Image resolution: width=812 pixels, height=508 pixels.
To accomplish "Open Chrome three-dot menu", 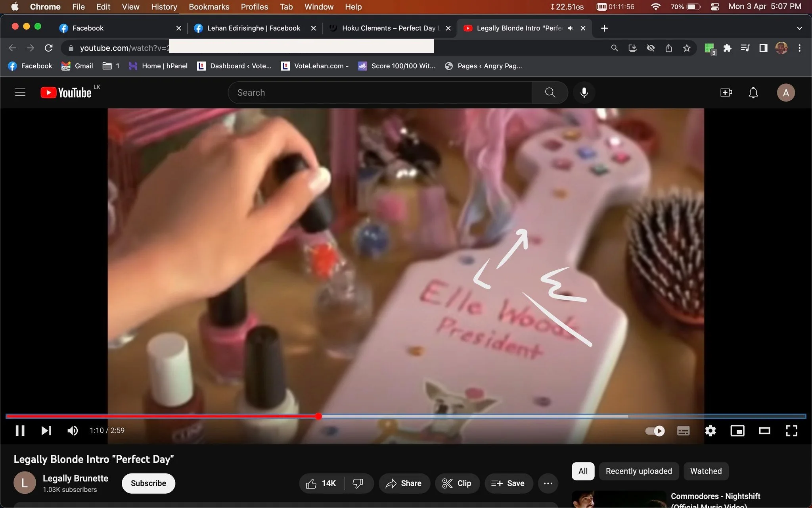I will (799, 48).
